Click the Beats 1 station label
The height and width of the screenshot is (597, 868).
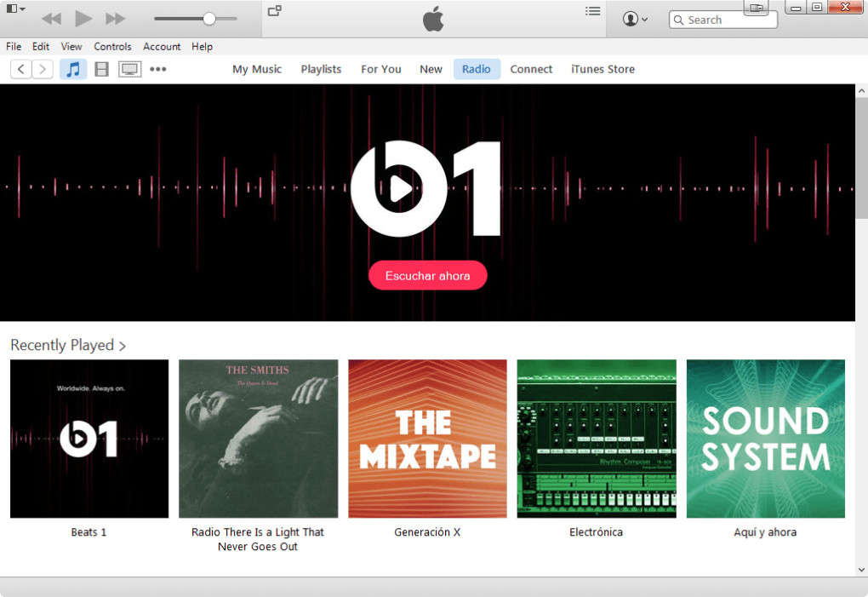tap(89, 532)
